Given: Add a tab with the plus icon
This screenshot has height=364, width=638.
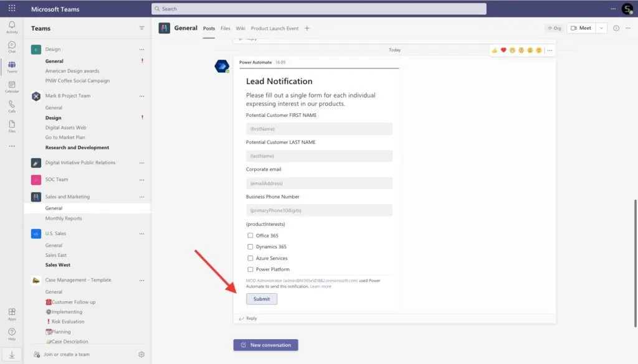Looking at the screenshot, I should (x=307, y=28).
